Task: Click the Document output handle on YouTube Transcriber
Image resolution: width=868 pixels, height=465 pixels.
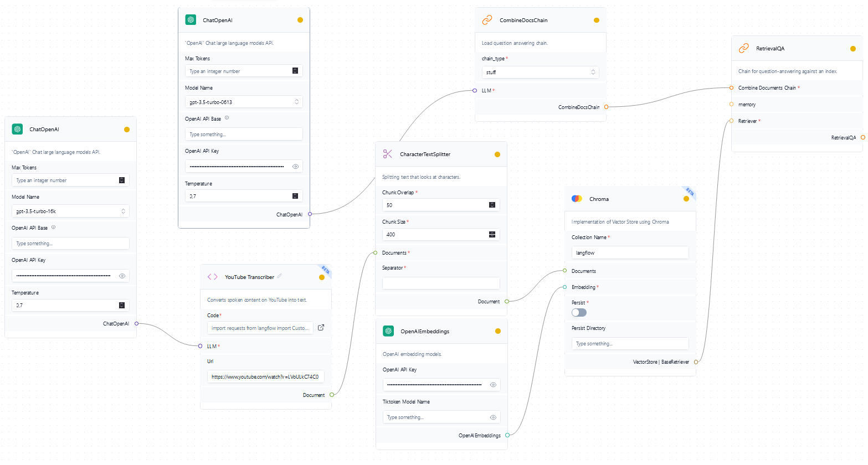Action: 331,395
